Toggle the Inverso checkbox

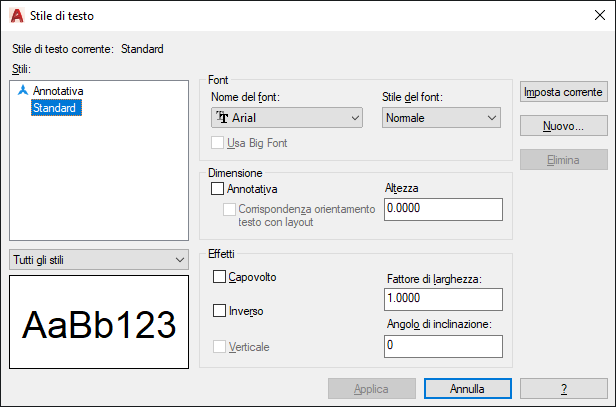coord(219,311)
